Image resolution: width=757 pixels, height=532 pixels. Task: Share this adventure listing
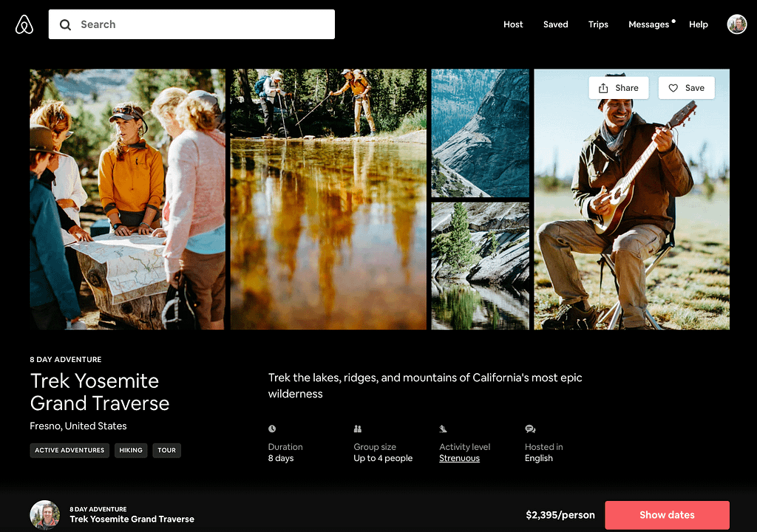pyautogui.click(x=619, y=88)
